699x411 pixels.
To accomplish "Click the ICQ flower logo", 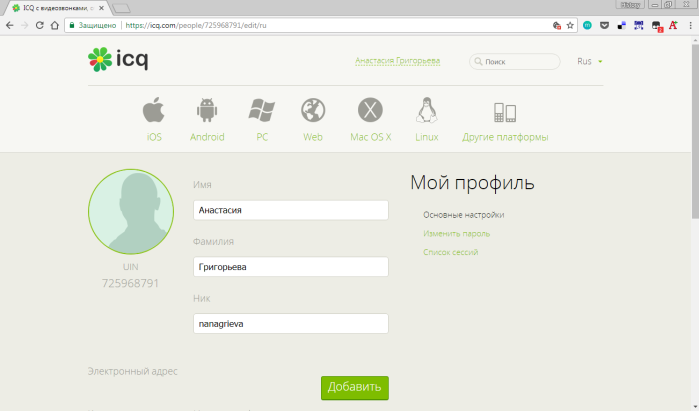I will click(100, 59).
